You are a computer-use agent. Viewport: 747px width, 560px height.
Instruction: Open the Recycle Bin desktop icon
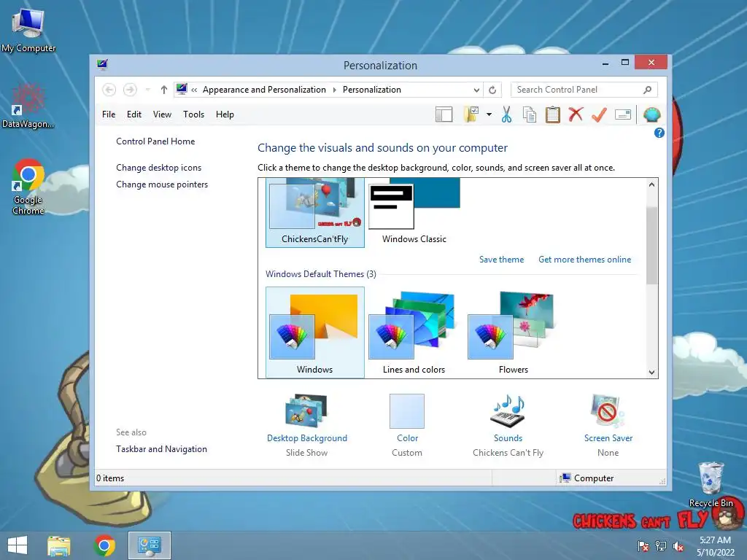[711, 484]
